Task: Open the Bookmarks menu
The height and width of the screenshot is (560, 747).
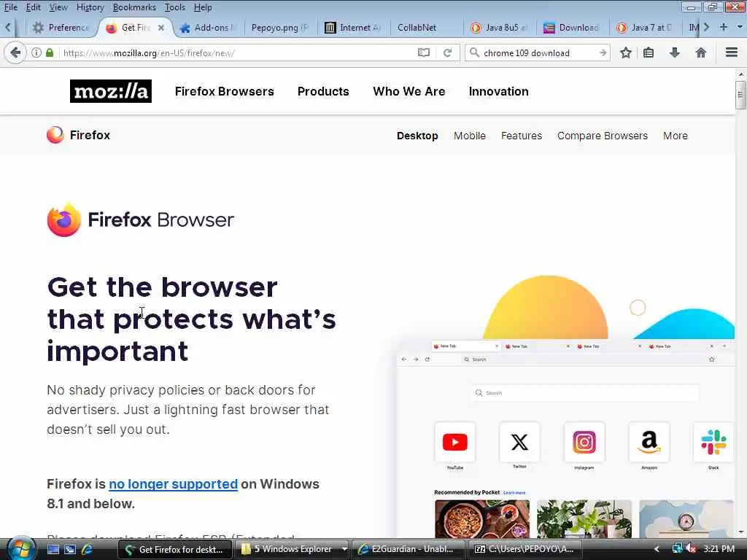Action: pos(134,7)
